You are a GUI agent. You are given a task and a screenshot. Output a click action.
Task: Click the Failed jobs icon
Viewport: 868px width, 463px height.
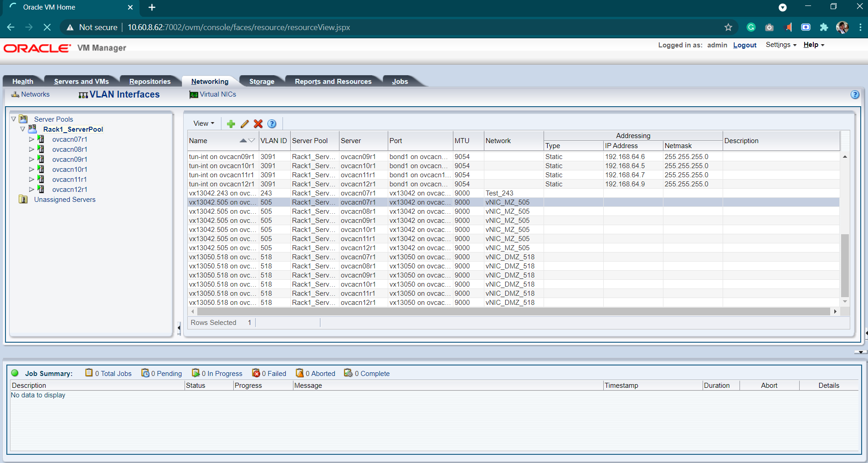pyautogui.click(x=256, y=373)
